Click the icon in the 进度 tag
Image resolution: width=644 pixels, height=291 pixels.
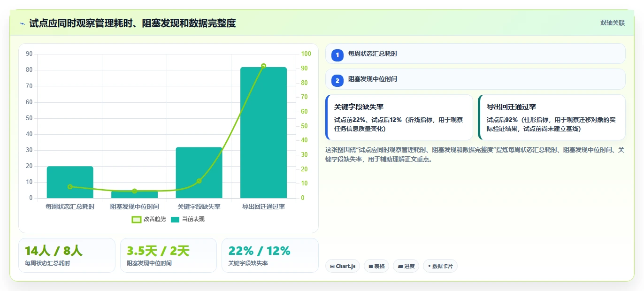click(x=400, y=267)
